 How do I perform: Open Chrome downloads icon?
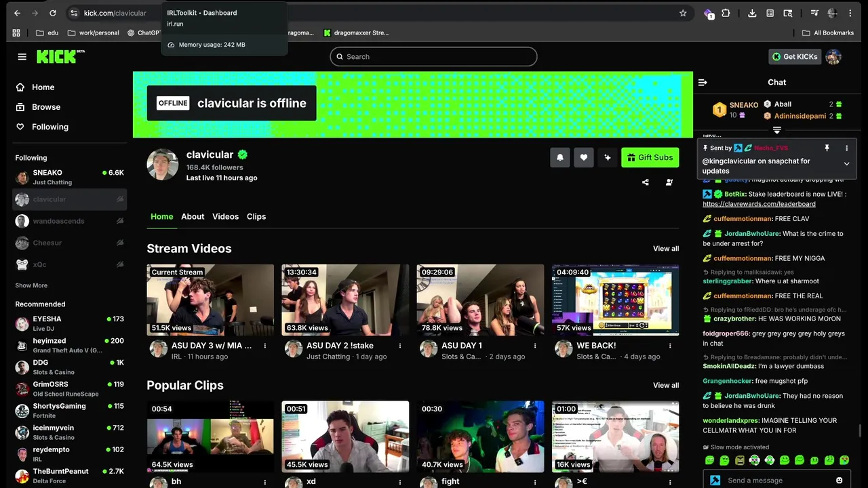click(x=752, y=13)
